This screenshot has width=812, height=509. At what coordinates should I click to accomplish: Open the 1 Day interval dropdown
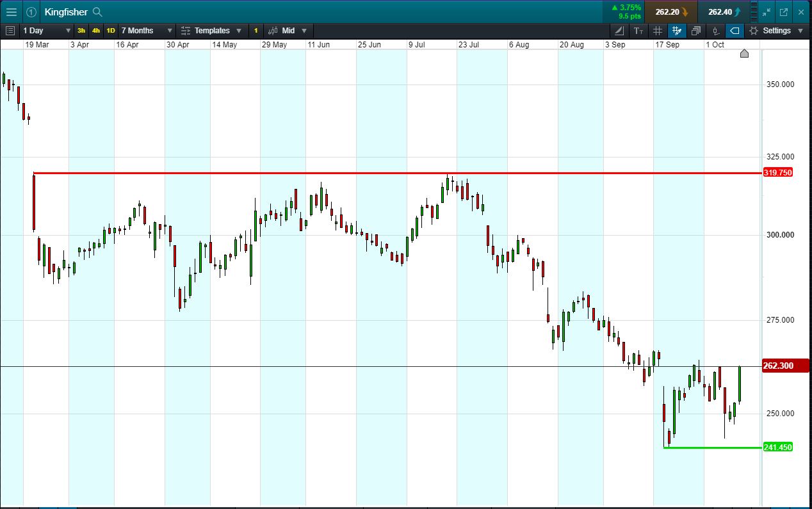coord(47,30)
